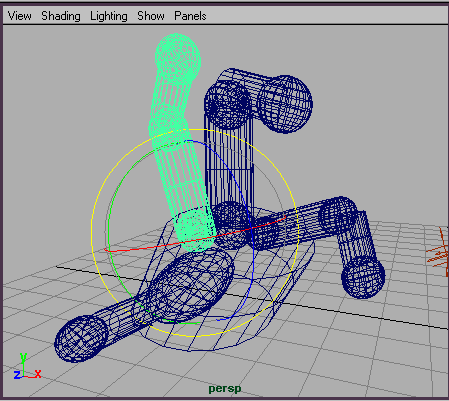Viewport: 449px width, 401px height.
Task: Select the sphere ending the lower-left cylinder
Action: [x=81, y=339]
